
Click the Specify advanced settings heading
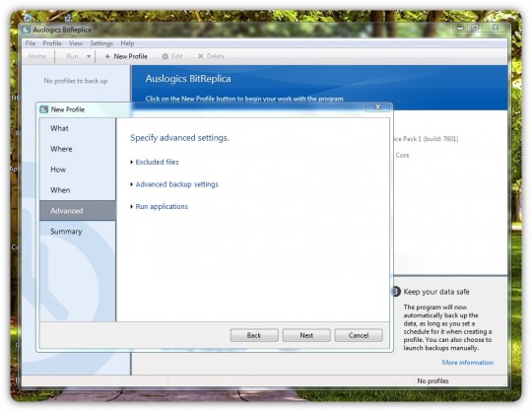(x=179, y=138)
